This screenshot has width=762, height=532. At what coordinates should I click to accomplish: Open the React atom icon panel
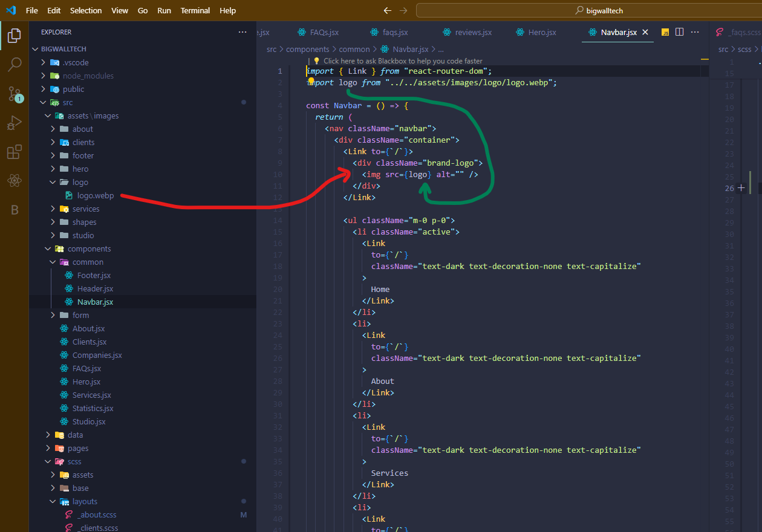pyautogui.click(x=15, y=181)
